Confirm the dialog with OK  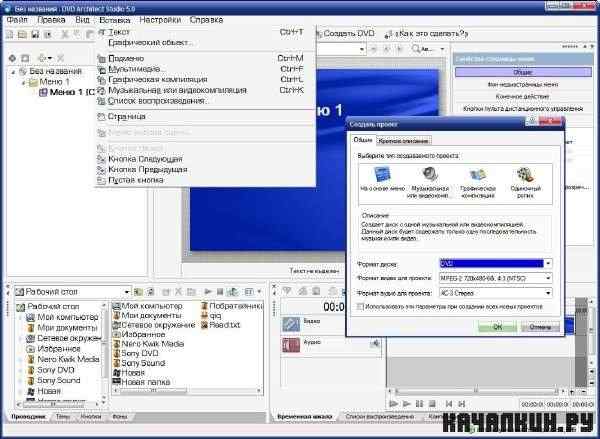tap(497, 327)
